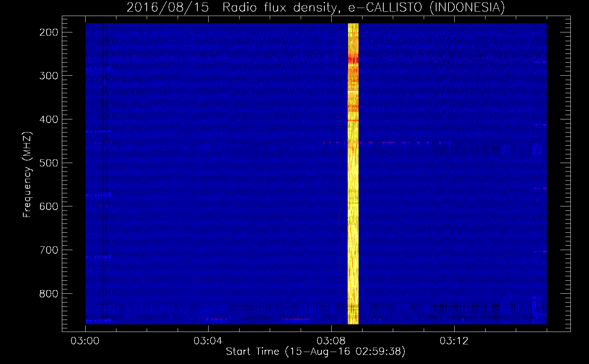Select the 600 frequency tick label
Viewport: 589px width, 364px height.
tap(49, 206)
